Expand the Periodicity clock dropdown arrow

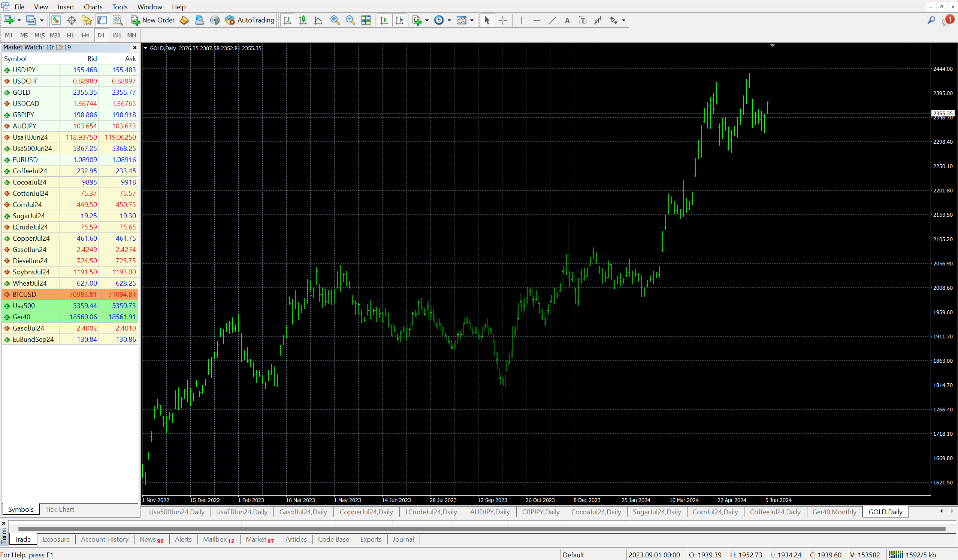tap(449, 20)
